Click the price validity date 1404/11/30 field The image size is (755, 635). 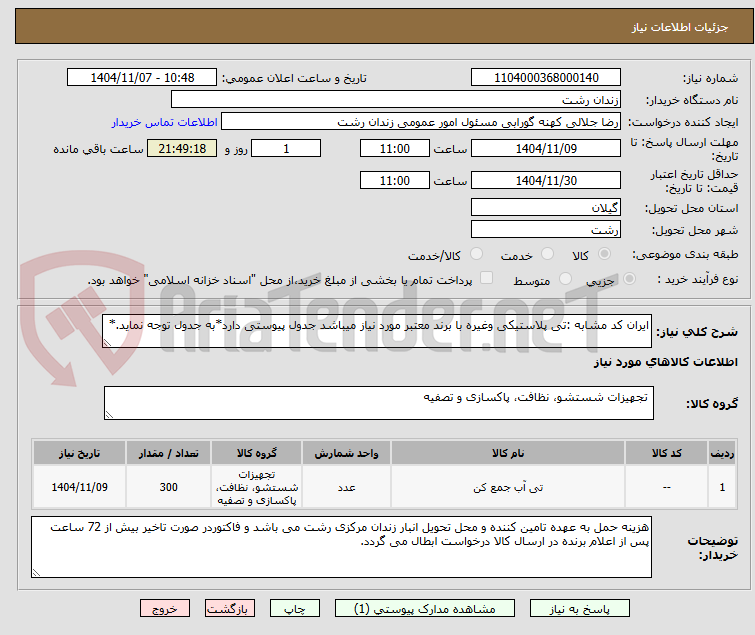546,181
